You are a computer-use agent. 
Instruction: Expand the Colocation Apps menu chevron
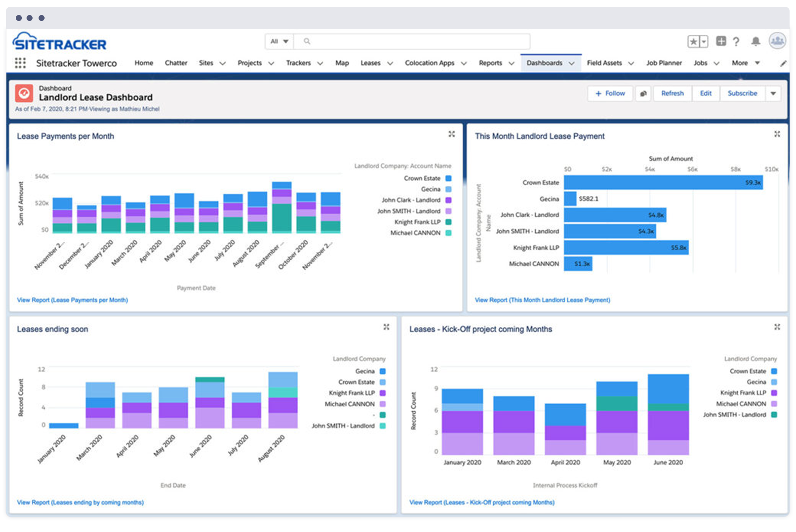click(464, 63)
